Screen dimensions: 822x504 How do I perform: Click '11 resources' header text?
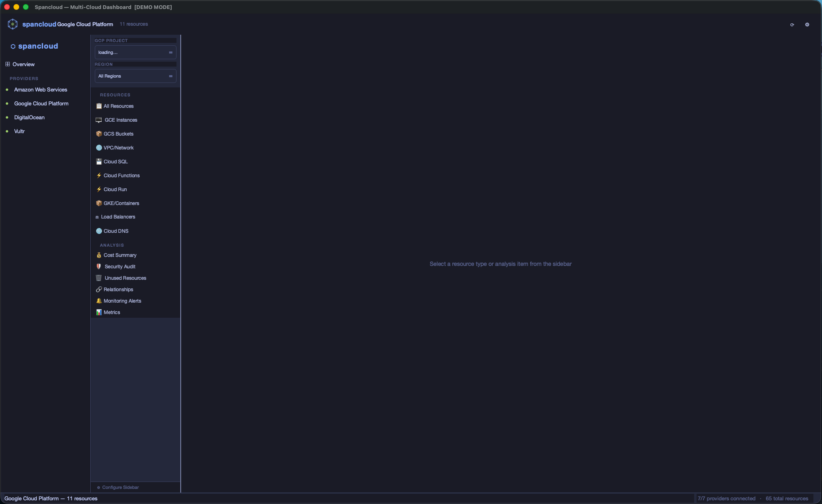tap(134, 25)
